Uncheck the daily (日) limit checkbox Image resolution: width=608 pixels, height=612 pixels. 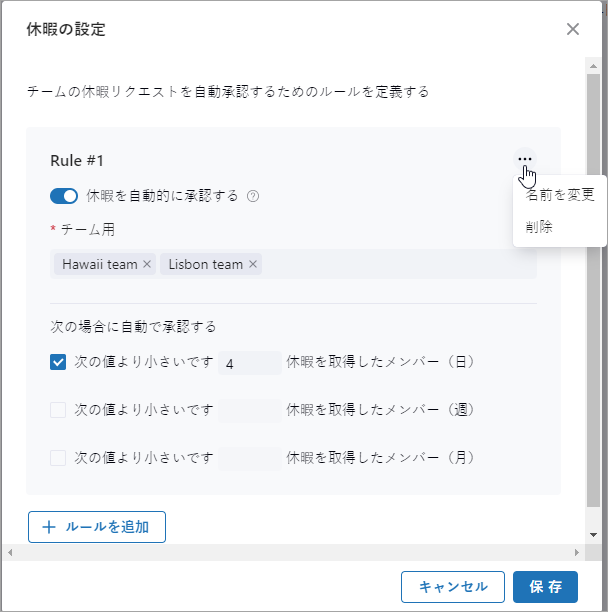pos(58,362)
